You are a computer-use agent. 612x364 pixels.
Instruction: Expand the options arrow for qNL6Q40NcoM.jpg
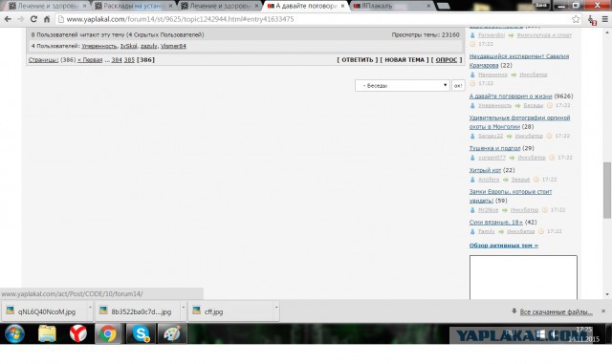point(90,308)
